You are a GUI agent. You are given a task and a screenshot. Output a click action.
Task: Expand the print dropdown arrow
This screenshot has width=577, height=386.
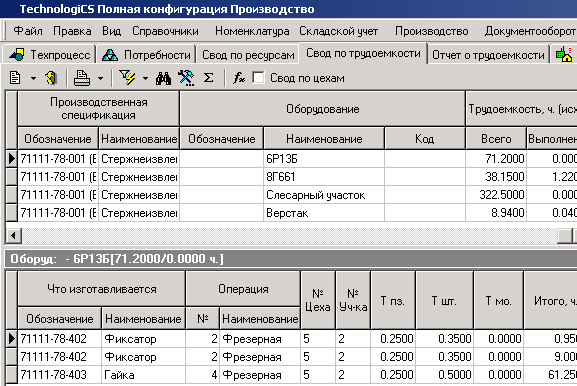(100, 78)
